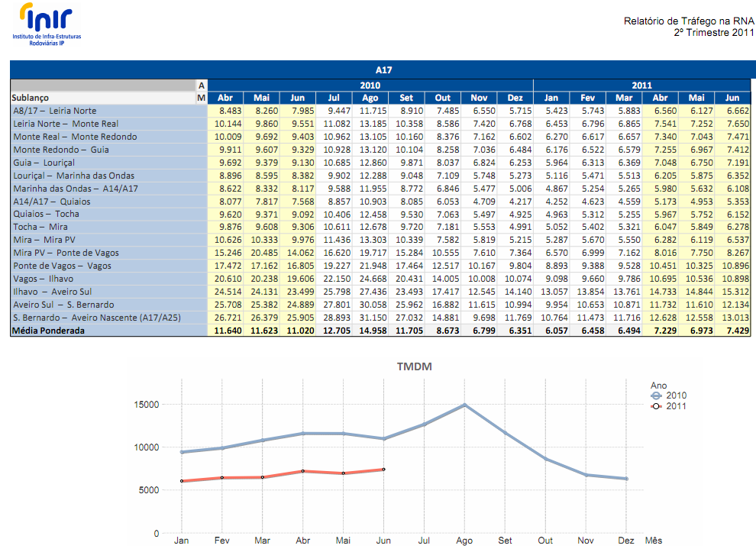
Task: Select the 'Louriçal – Marinha das Ondas' row label
Action: pyautogui.click(x=74, y=176)
